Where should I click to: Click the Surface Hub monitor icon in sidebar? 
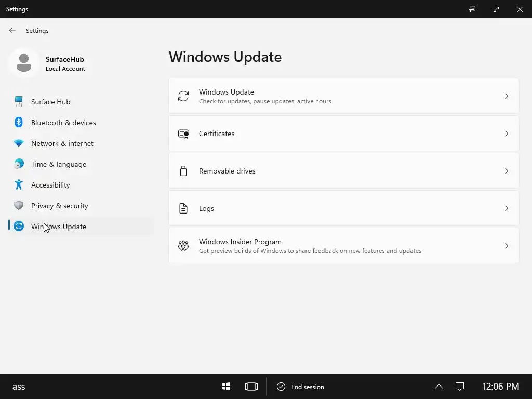[x=19, y=101]
